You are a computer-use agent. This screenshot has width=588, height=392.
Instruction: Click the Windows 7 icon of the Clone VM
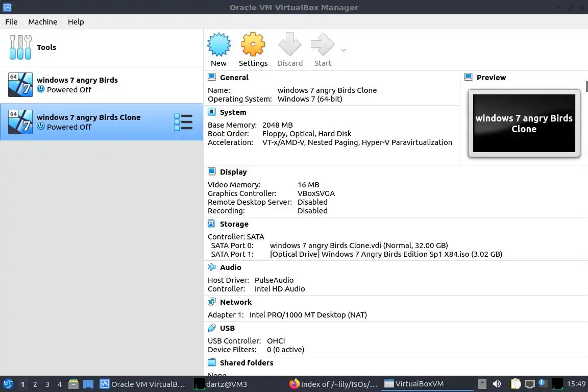[20, 122]
